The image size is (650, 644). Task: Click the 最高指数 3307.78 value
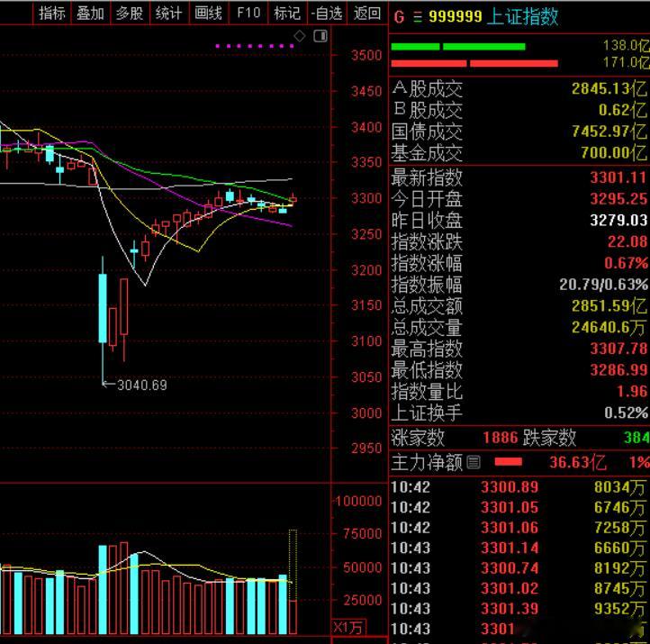(618, 349)
